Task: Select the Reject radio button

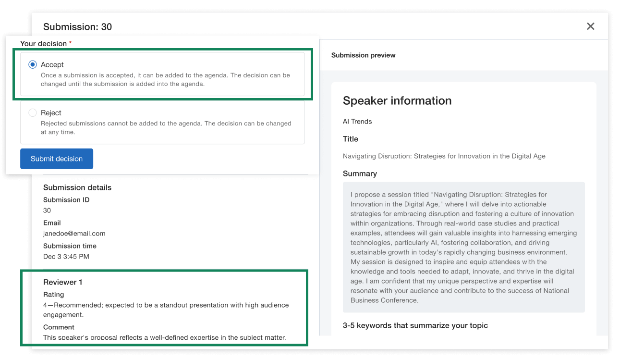Action: 33,113
